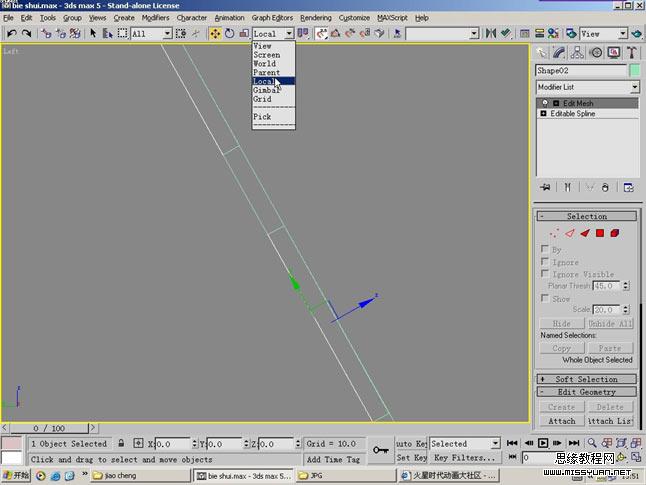Open the Material Editor icon

[553, 33]
